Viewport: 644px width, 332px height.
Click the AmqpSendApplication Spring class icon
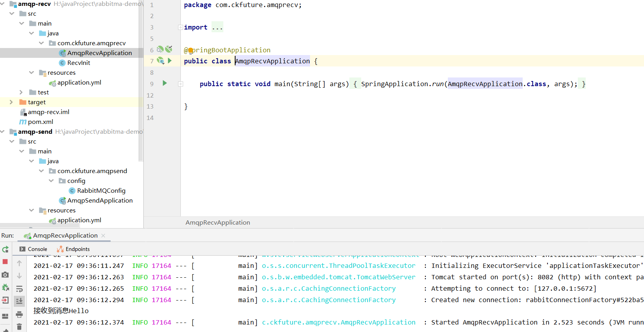62,201
